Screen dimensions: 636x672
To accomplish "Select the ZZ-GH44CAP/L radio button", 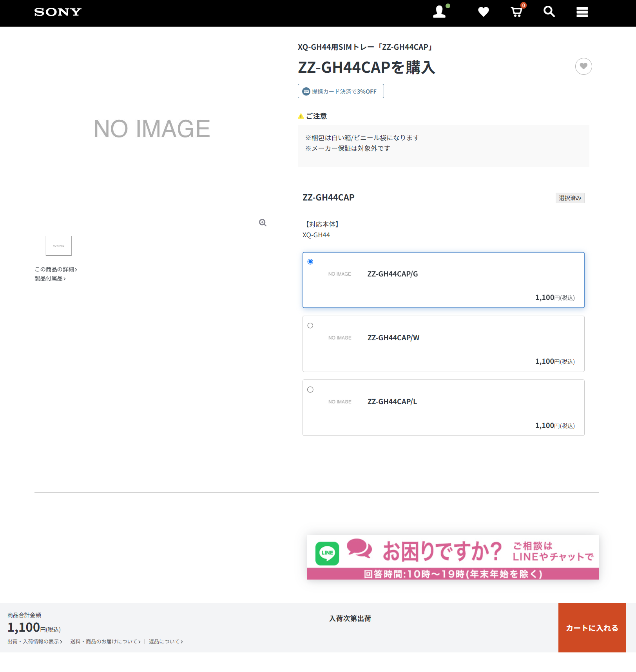I will (x=310, y=390).
